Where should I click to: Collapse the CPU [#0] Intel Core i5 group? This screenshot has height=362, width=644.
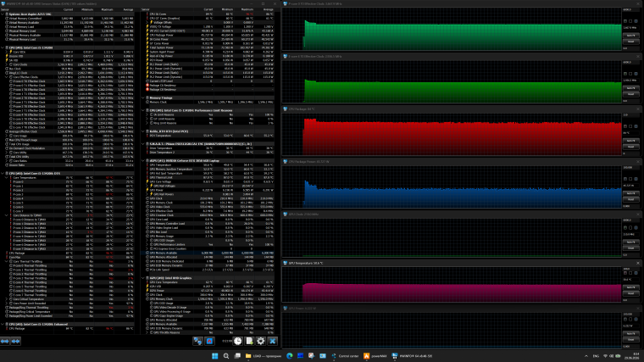pos(3,47)
